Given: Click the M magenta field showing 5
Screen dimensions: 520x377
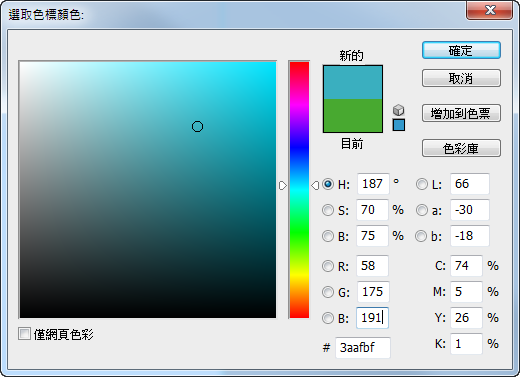Looking at the screenshot, I should (466, 292).
